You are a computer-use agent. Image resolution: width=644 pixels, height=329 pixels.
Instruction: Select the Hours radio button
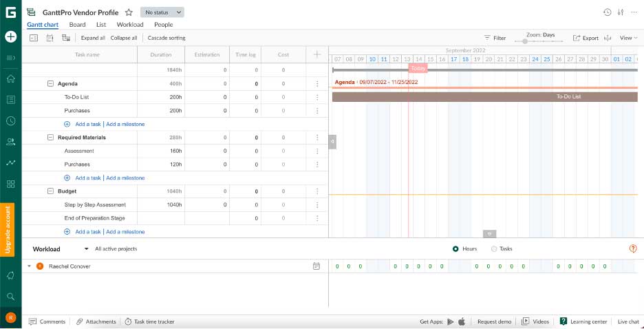coord(455,249)
